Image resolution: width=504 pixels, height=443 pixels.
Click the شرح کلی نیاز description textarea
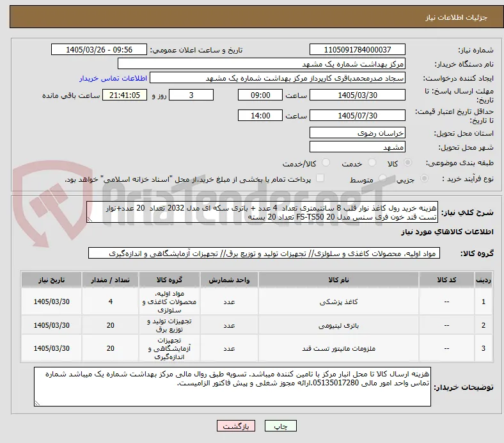click(262, 212)
